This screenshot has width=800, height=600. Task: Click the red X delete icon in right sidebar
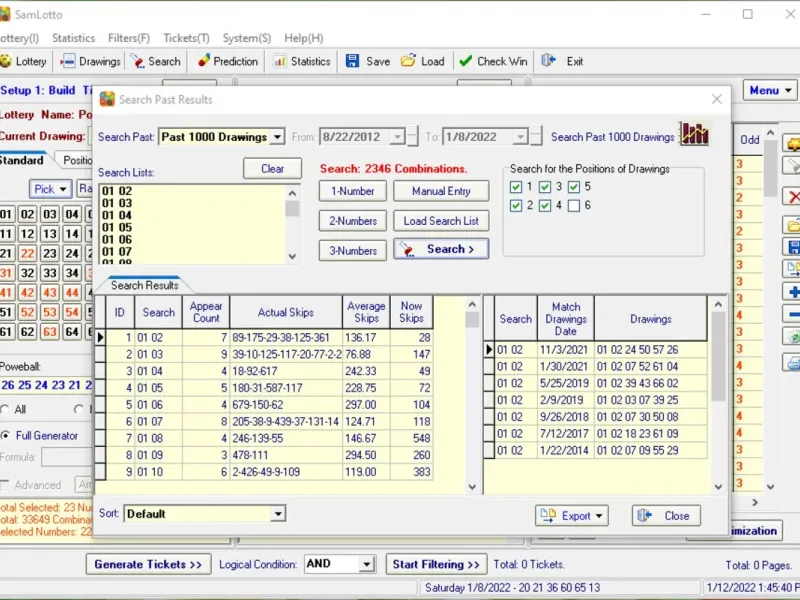point(794,197)
